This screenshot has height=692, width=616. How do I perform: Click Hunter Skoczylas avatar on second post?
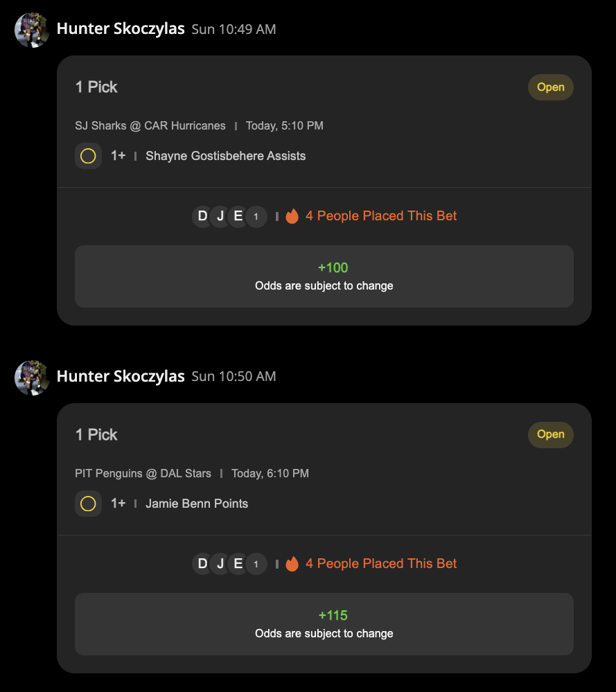coord(32,378)
